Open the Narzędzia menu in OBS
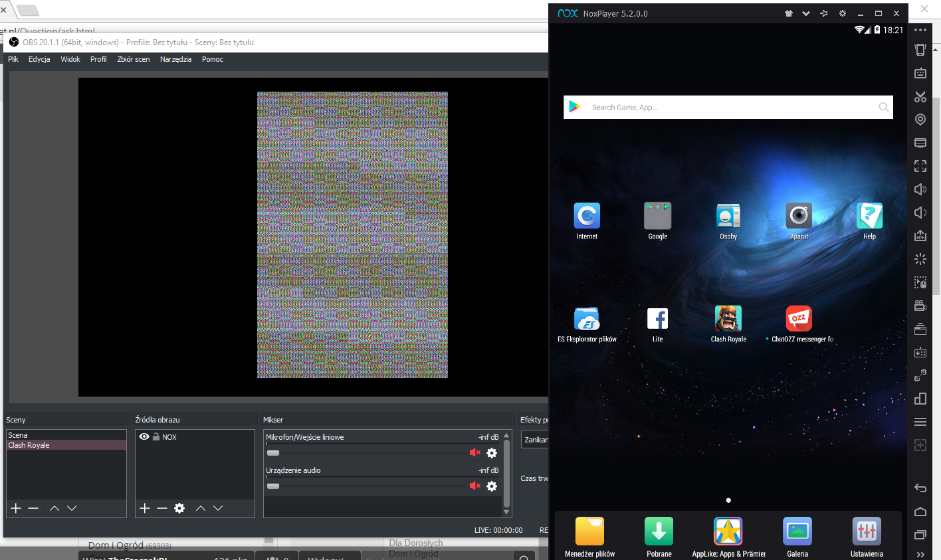Image resolution: width=941 pixels, height=560 pixels. click(x=175, y=59)
